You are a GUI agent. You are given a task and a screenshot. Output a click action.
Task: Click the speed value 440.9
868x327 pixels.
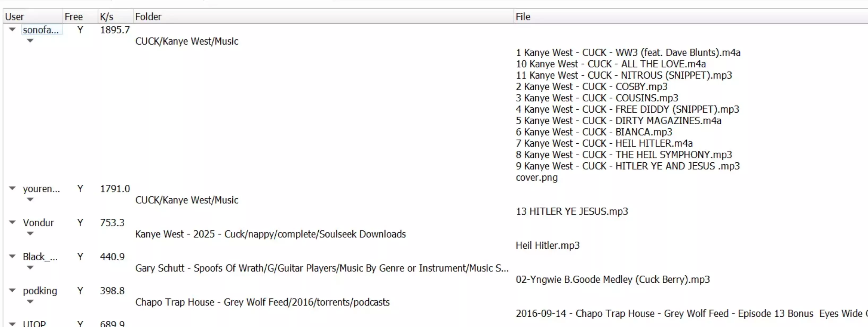point(112,257)
